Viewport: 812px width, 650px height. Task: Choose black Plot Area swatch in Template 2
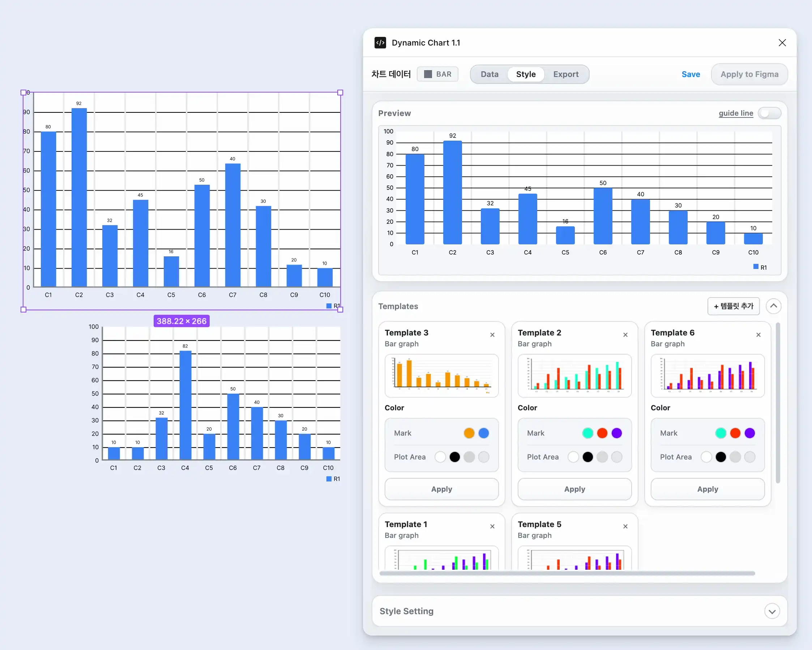coord(587,457)
